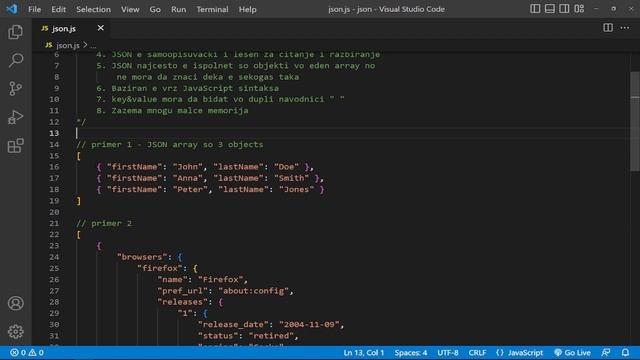Change UTF-8 file encoding
Screen dimensions: 640x360
point(448,352)
